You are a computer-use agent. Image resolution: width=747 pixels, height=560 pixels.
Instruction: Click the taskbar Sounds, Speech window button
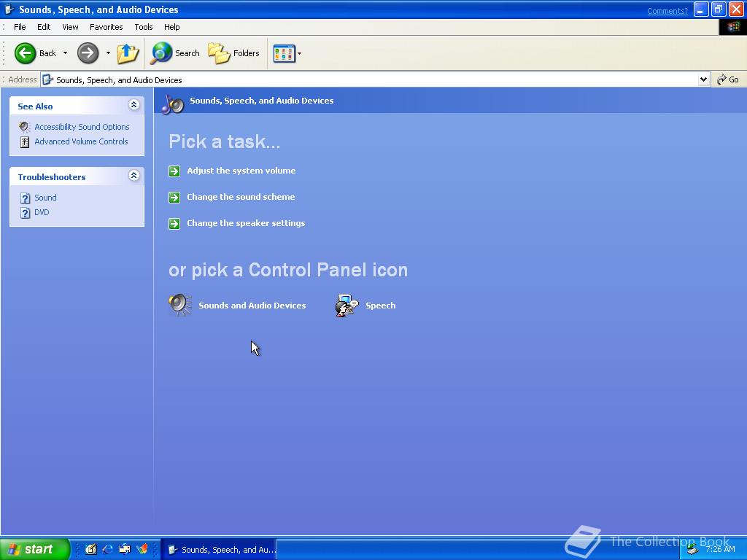pos(218,550)
